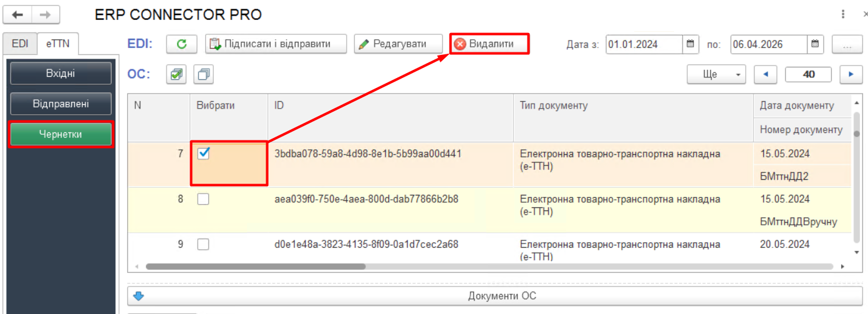The image size is (868, 314).
Task: Sort by Тип документу column header
Action: tap(633, 118)
